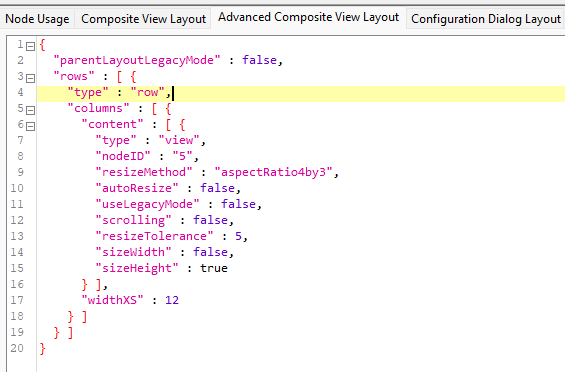Click the false value of "autoResize"
This screenshot has height=372, width=565.
click(x=217, y=188)
